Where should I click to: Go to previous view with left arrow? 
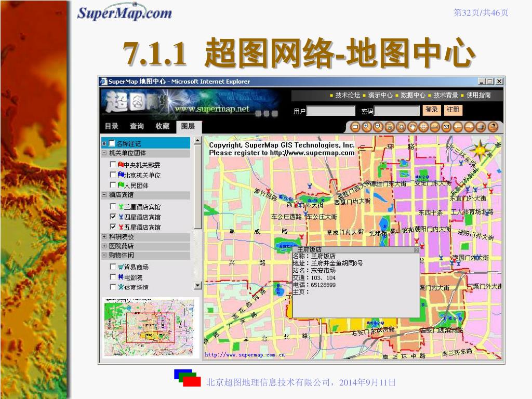pos(458,127)
